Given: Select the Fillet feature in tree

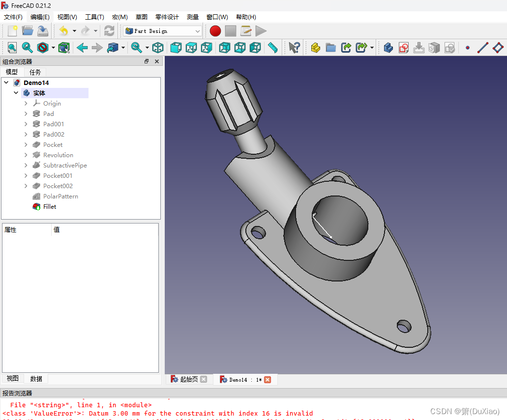Looking at the screenshot, I should (x=50, y=207).
